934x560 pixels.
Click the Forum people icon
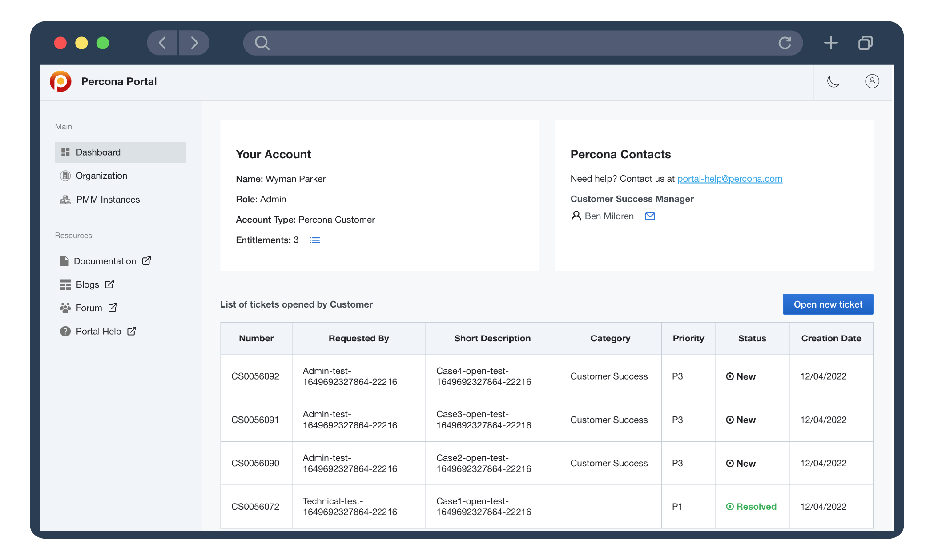(x=65, y=308)
